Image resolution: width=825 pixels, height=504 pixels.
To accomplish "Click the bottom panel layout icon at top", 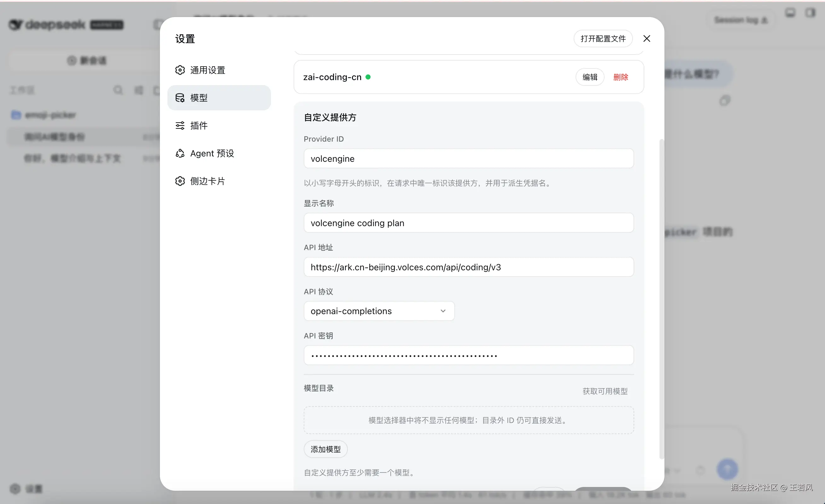I will [790, 13].
